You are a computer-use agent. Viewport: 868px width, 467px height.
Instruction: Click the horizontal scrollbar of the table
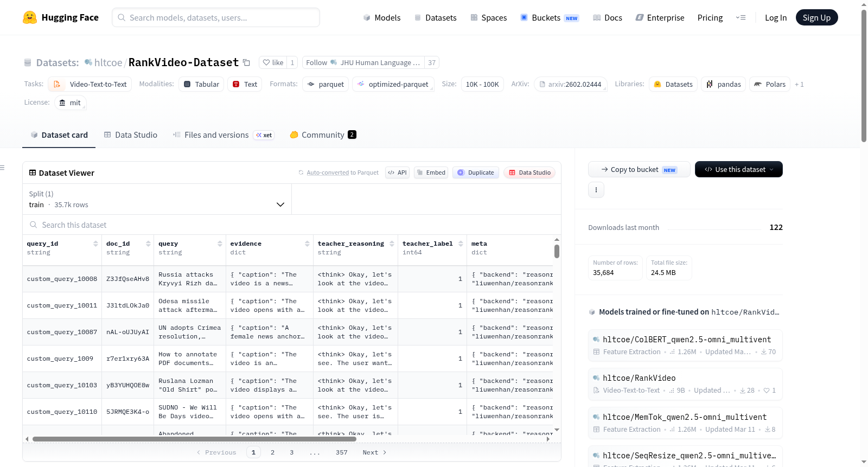[194, 439]
